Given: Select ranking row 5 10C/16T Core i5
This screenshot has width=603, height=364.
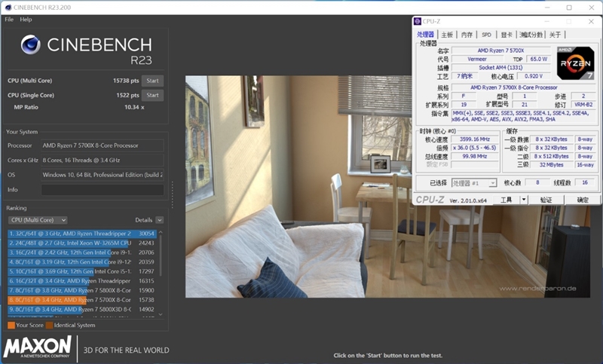Looking at the screenshot, I should tap(82, 271).
